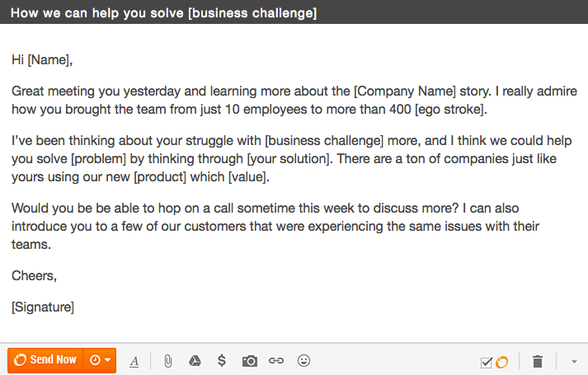The image size is (588, 375).
Task: Open the send later clock dropdown
Action: pyautogui.click(x=100, y=360)
